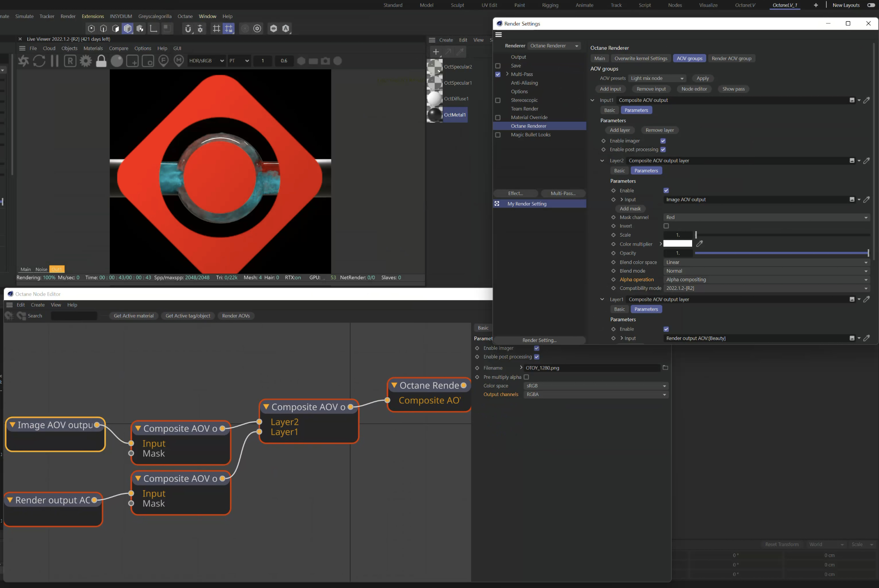
Task: Click the restart render refresh icon
Action: coord(39,61)
